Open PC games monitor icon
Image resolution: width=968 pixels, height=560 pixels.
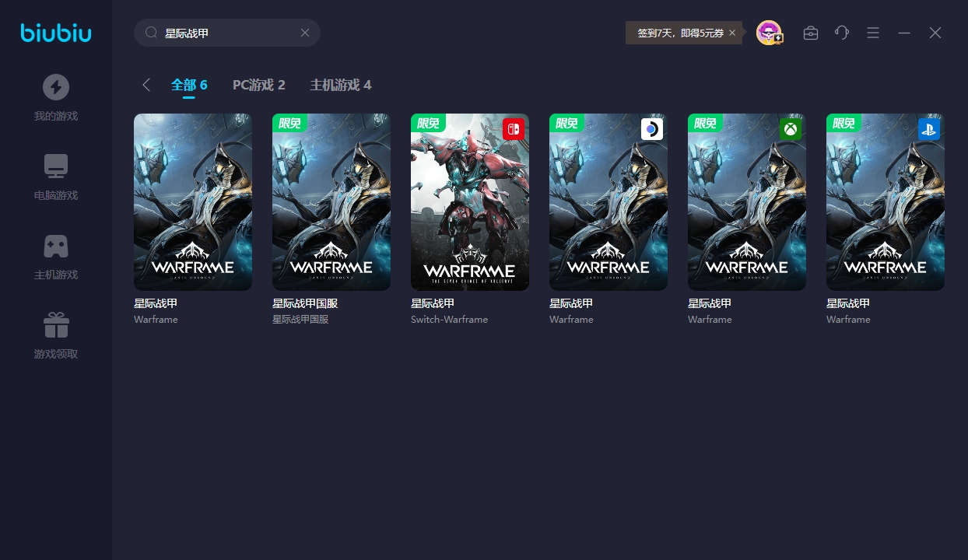56,166
